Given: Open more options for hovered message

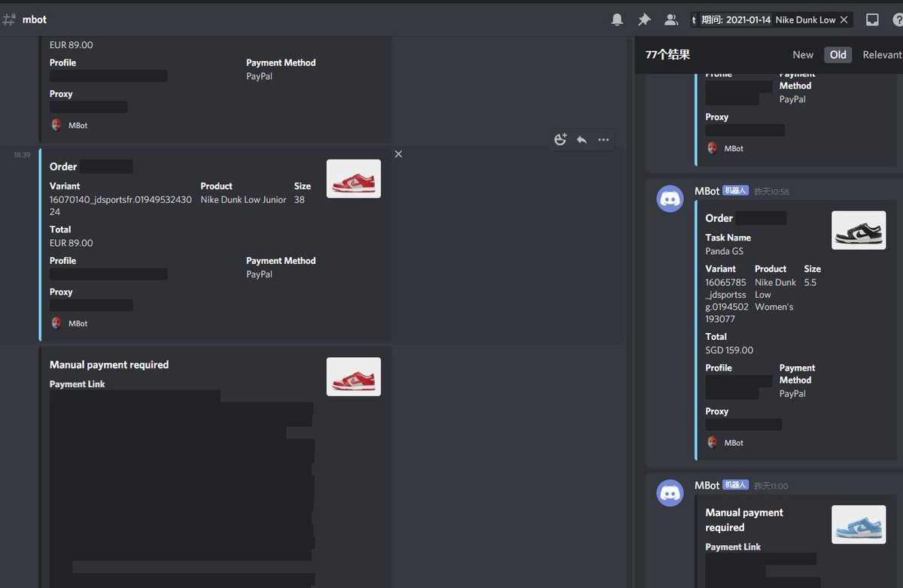Looking at the screenshot, I should 604,139.
